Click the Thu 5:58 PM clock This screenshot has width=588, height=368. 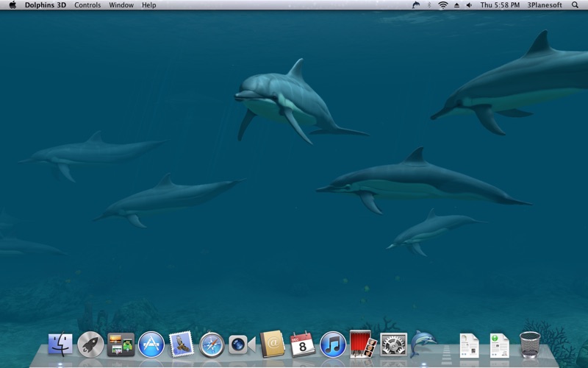point(500,5)
